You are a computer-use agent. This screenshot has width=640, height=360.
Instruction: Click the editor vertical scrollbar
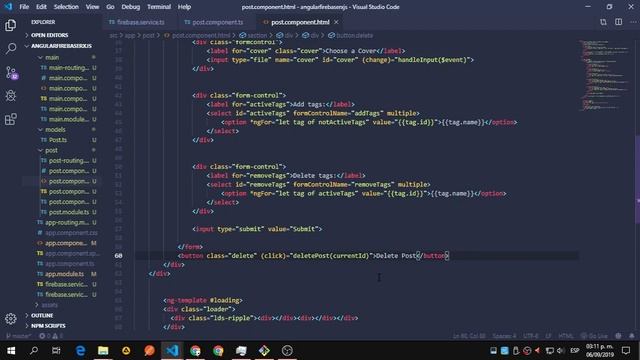[637, 179]
